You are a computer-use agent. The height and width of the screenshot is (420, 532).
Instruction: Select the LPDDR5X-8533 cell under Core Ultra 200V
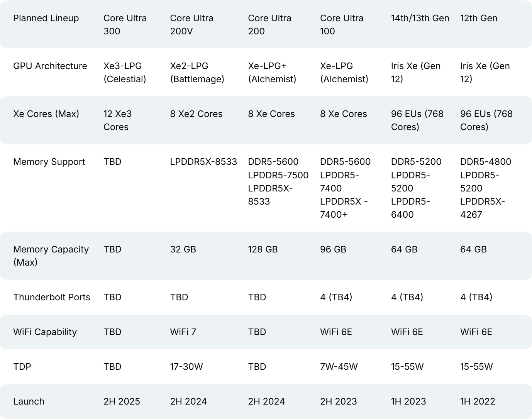[203, 162]
